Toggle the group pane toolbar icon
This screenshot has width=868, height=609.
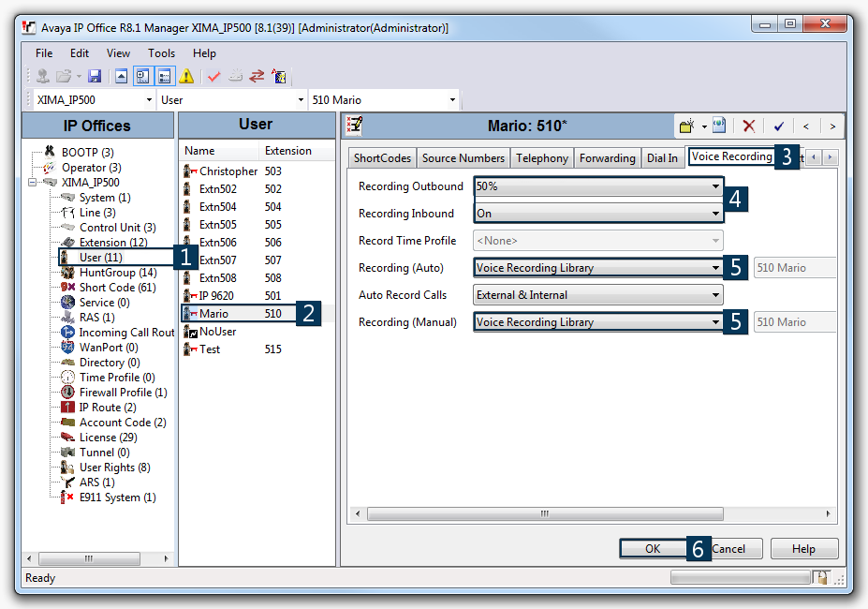click(165, 76)
